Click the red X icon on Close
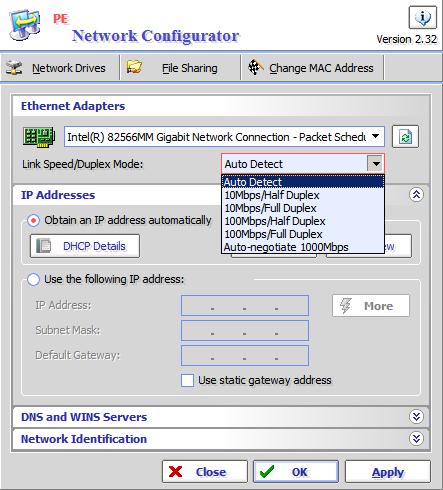The image size is (443, 490). tap(176, 471)
